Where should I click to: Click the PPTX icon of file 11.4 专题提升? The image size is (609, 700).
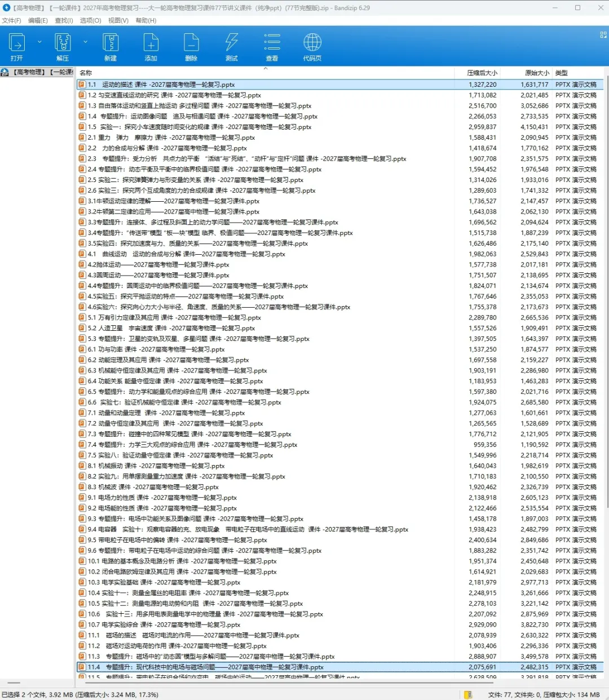(x=82, y=667)
